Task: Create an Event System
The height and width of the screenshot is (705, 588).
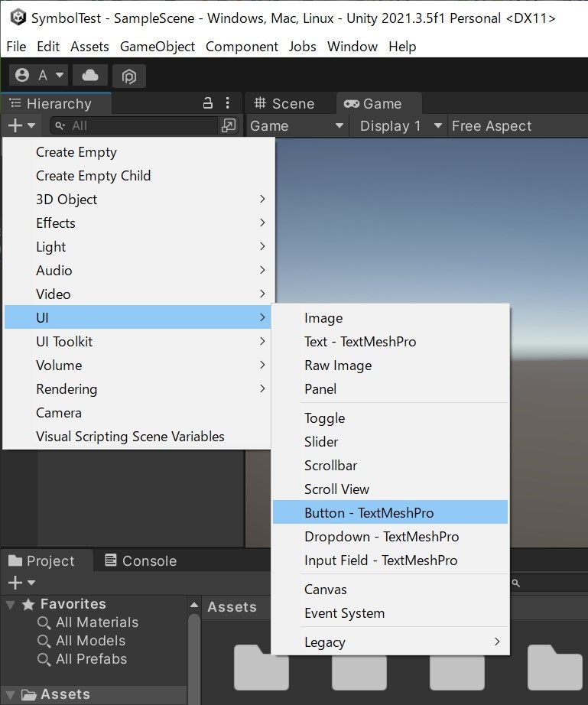Action: point(390,612)
